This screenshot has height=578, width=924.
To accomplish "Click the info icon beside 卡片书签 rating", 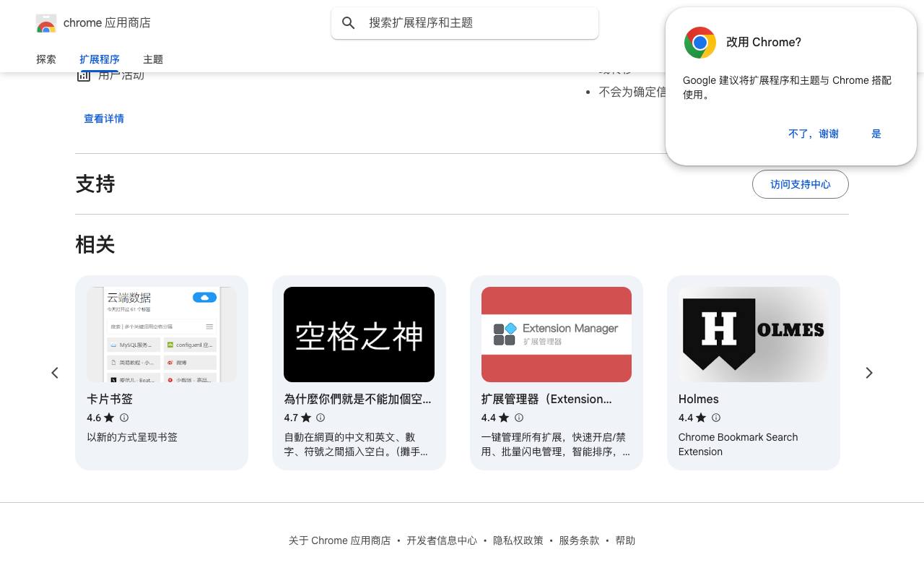I will [124, 418].
